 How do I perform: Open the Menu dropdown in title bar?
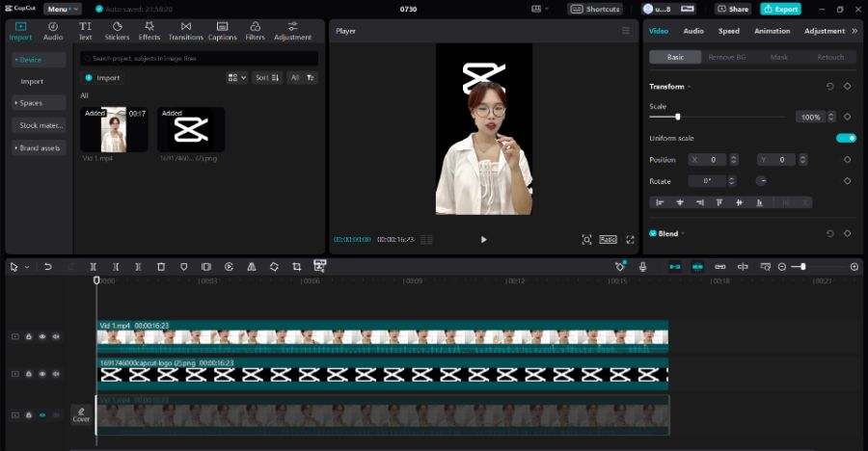coord(62,9)
